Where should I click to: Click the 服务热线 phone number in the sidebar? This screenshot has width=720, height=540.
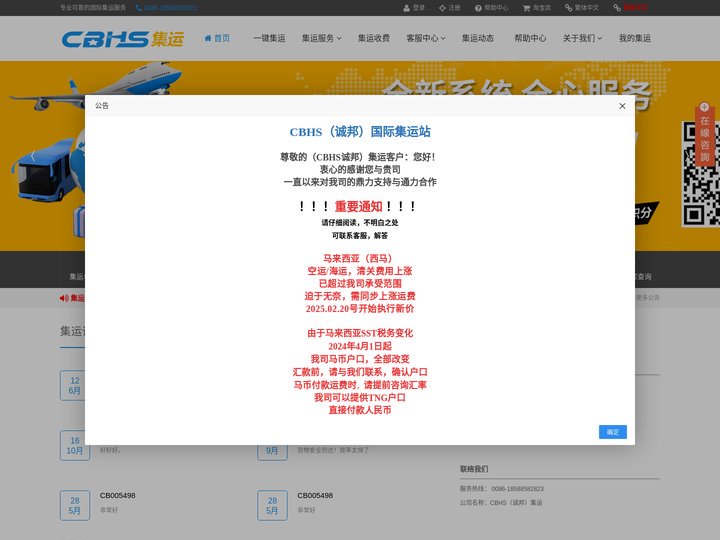(x=518, y=489)
